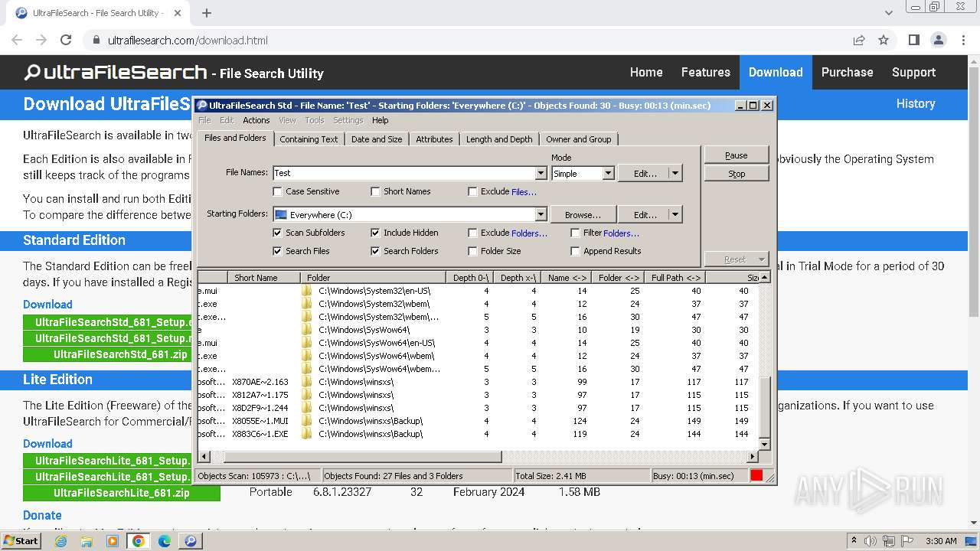Tick the Filter Folders checkbox
The height and width of the screenshot is (551, 980).
(x=576, y=233)
